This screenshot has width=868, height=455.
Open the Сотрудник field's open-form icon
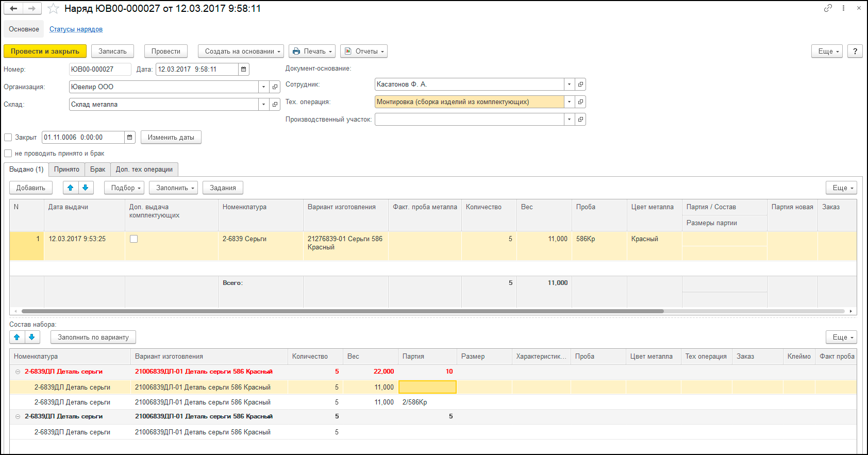(581, 85)
